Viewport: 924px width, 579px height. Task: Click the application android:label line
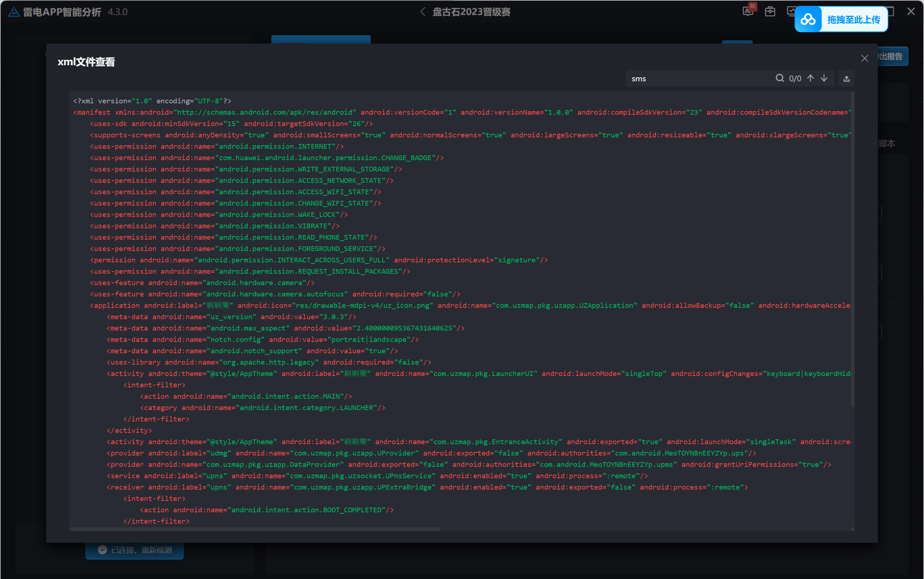click(470, 305)
